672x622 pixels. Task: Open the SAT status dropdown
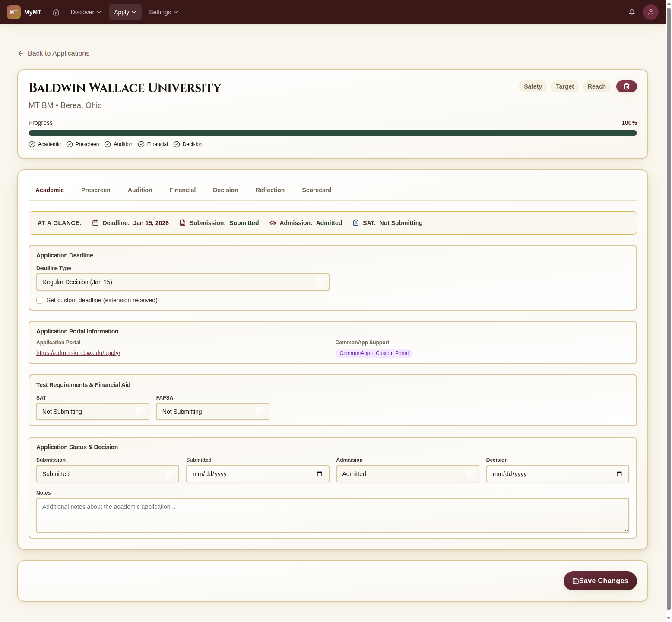click(92, 412)
